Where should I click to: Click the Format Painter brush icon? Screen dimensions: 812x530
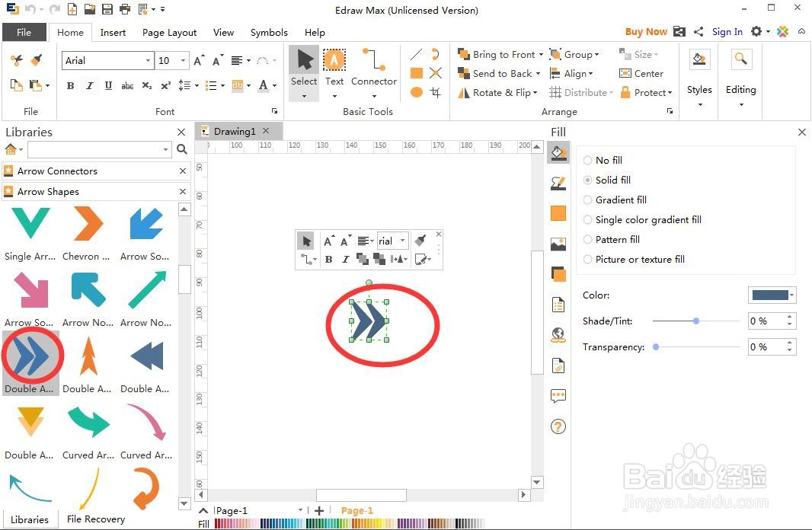37,60
